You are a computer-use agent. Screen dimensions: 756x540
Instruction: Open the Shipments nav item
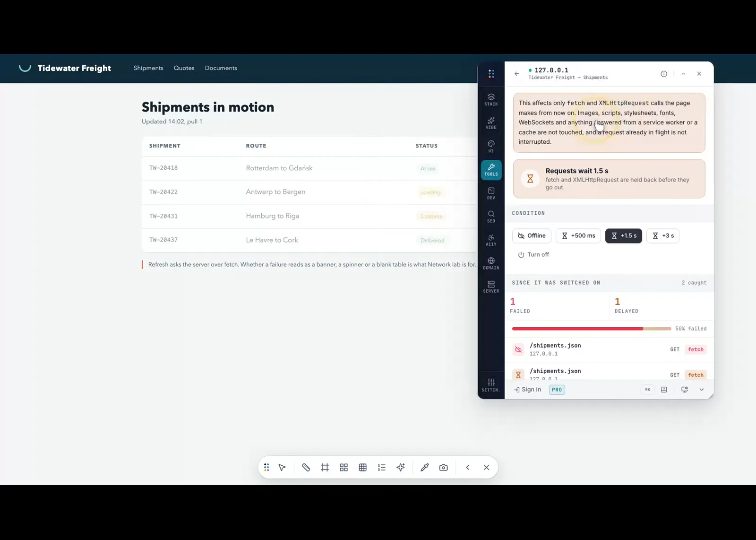[148, 68]
